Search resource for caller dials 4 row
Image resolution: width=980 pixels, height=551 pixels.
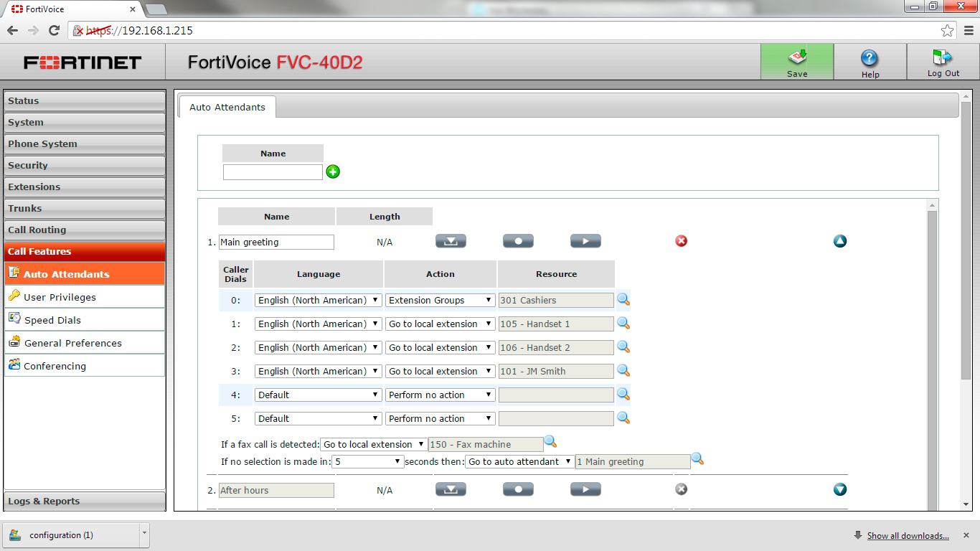pyautogui.click(x=623, y=394)
